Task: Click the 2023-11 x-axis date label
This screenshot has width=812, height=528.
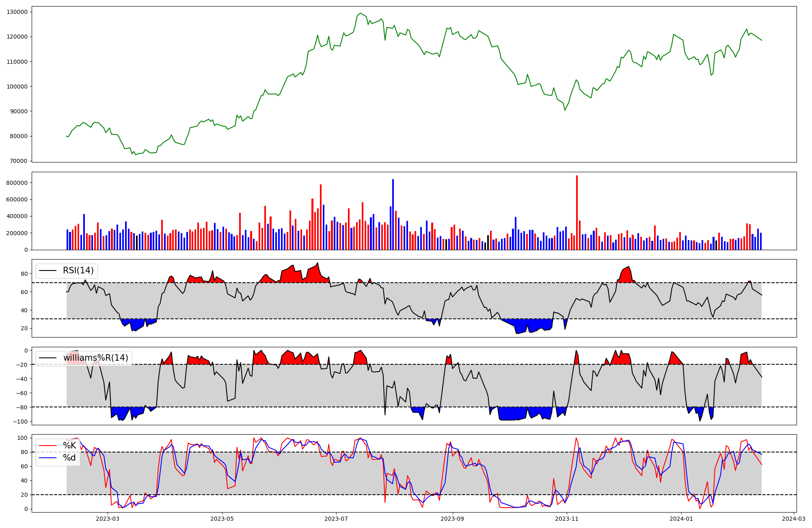Action: pos(566,518)
